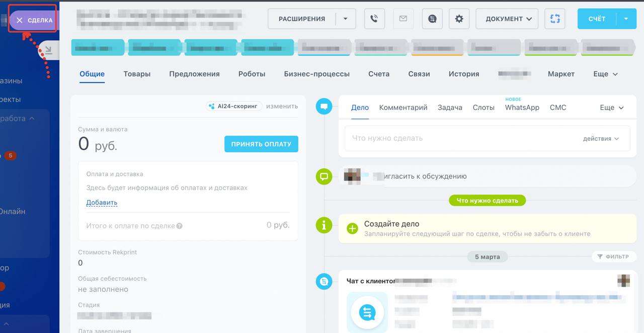Viewport: 644px width, 333px height.
Task: Click the AI24-скоринг badge
Action: [234, 106]
